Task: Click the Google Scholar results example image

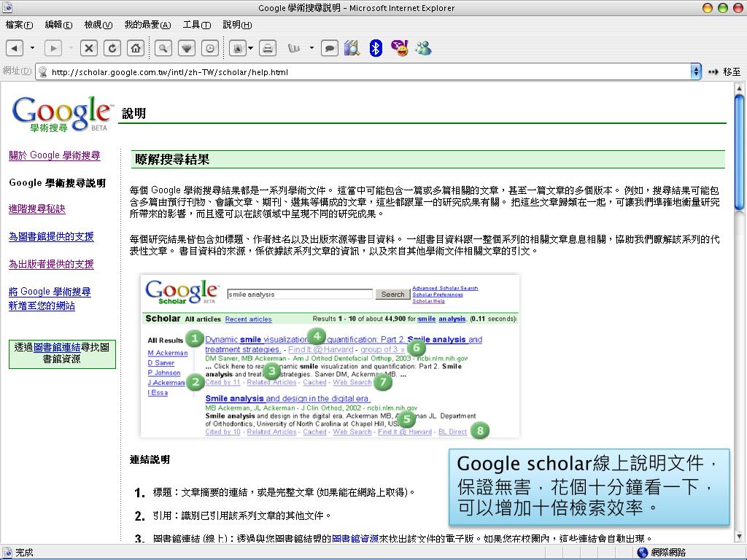Action: coord(330,356)
